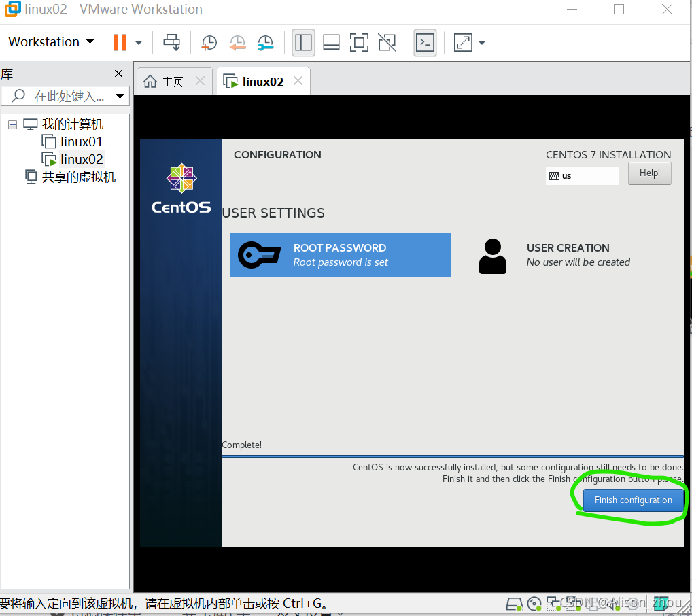Open the power options dropdown arrow
This screenshot has width=692, height=616.
(x=139, y=43)
